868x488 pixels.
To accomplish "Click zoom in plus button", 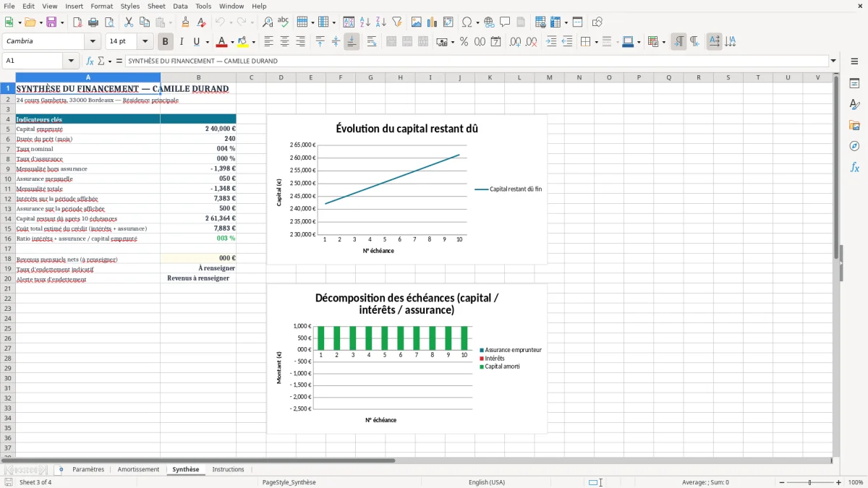I will [839, 482].
